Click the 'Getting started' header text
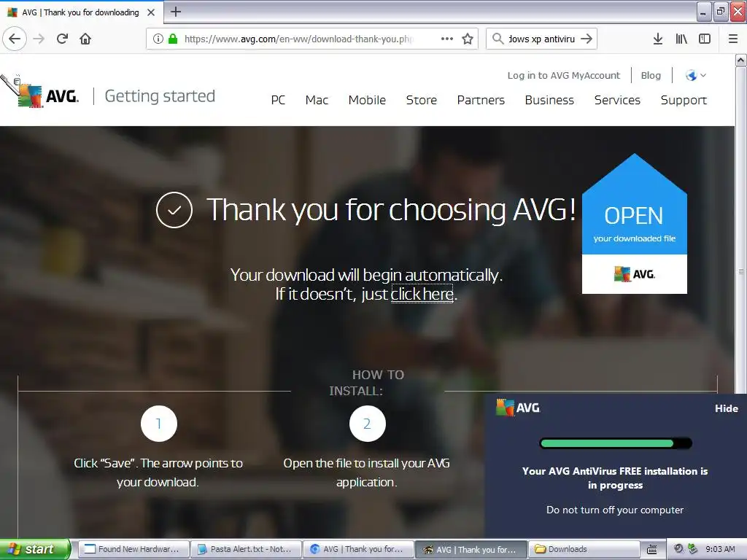 tap(160, 96)
